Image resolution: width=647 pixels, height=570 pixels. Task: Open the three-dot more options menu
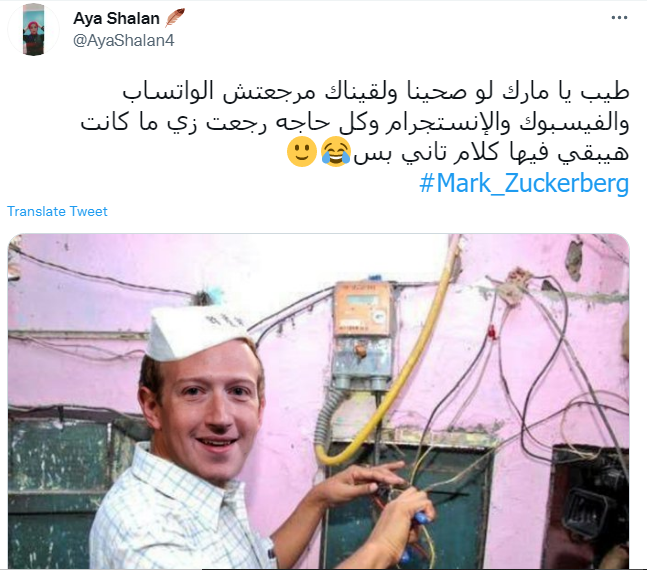click(619, 18)
